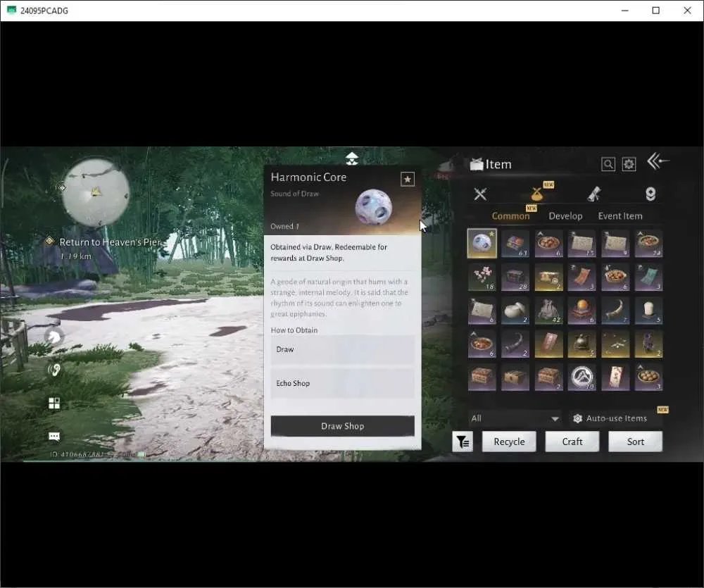Select the teal cloth item

pos(648,277)
